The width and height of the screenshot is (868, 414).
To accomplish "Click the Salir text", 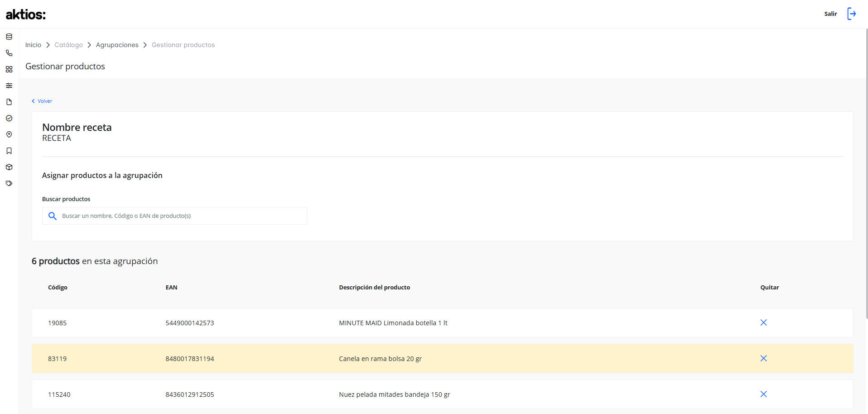I will click(x=830, y=14).
